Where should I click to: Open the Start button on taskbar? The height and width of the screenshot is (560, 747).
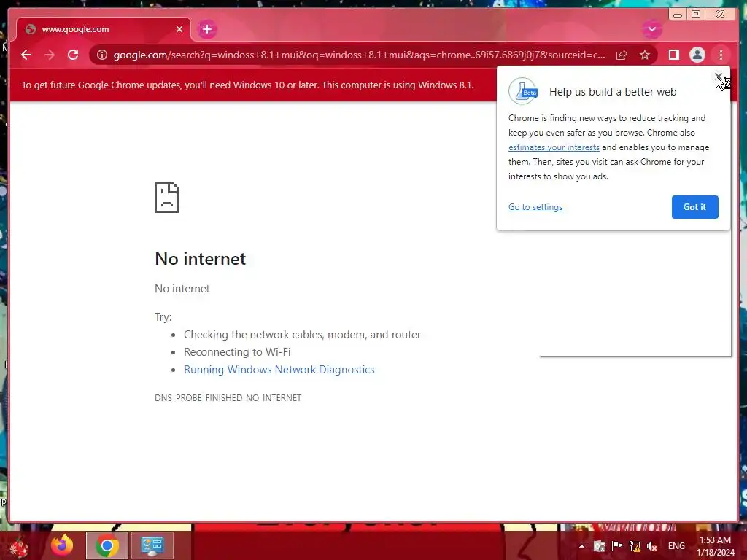click(19, 546)
